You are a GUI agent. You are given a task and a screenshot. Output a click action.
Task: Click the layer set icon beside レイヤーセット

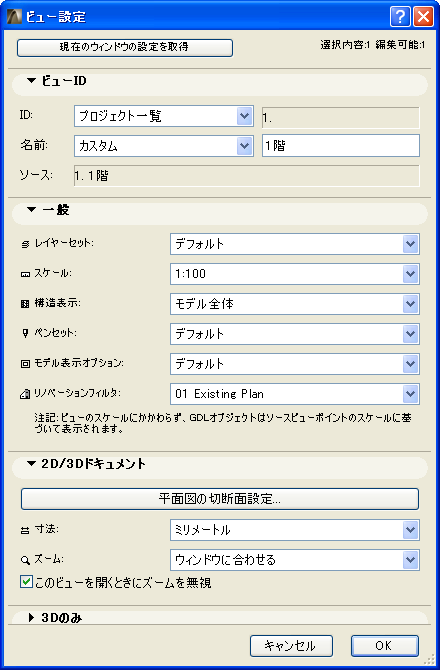click(25, 244)
